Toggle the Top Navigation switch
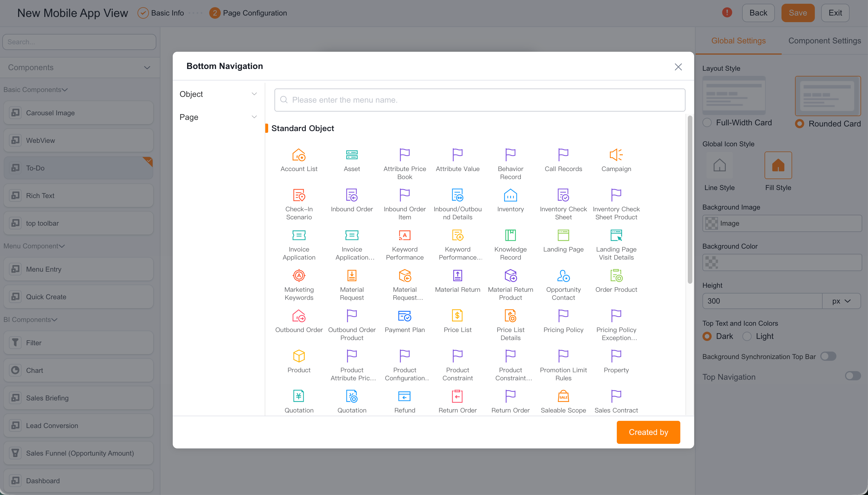 pos(853,376)
